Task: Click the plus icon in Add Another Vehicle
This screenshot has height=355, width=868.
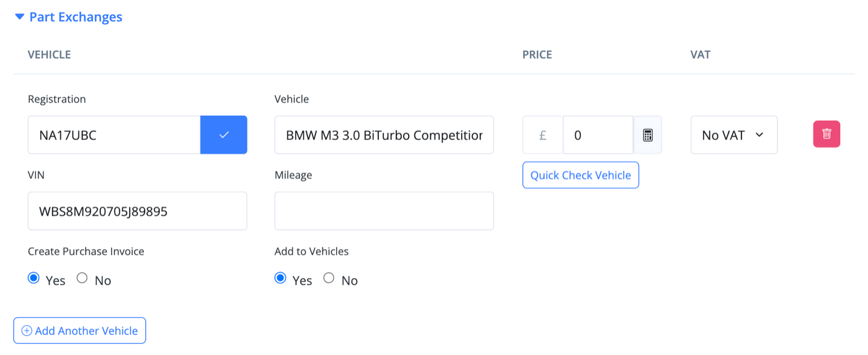Action: click(x=27, y=331)
